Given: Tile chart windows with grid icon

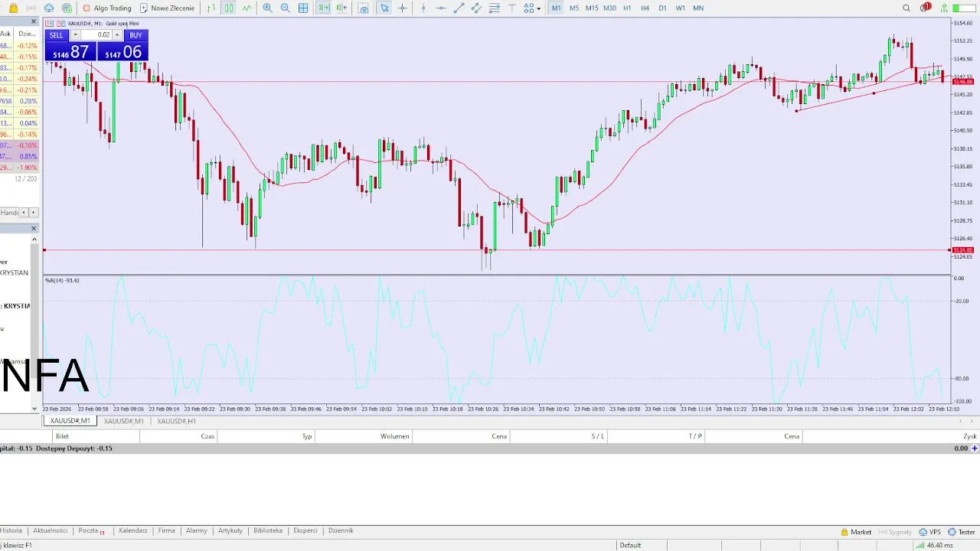Looking at the screenshot, I should 303,8.
